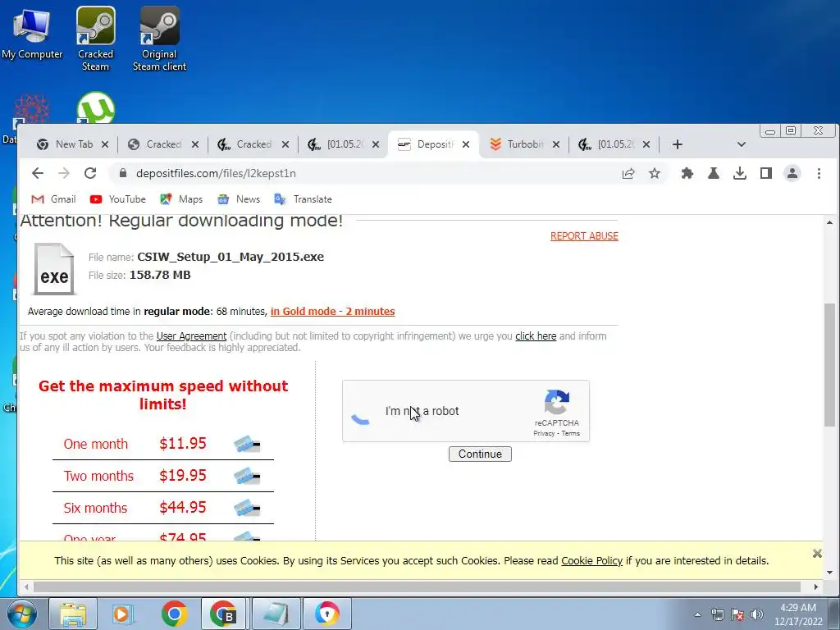Click the vertical scrollbar thumb
Screen dimensions: 840x630
tap(829, 365)
